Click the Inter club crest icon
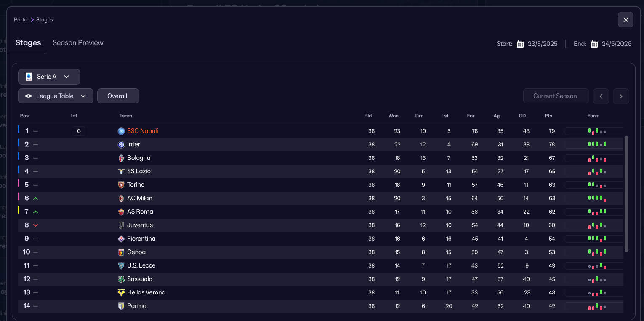644x321 pixels. [121, 144]
